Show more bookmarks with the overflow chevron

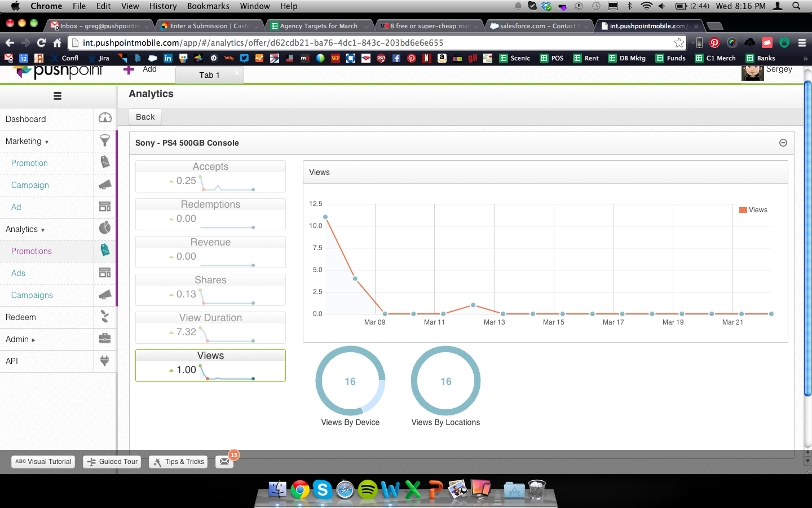click(x=805, y=58)
